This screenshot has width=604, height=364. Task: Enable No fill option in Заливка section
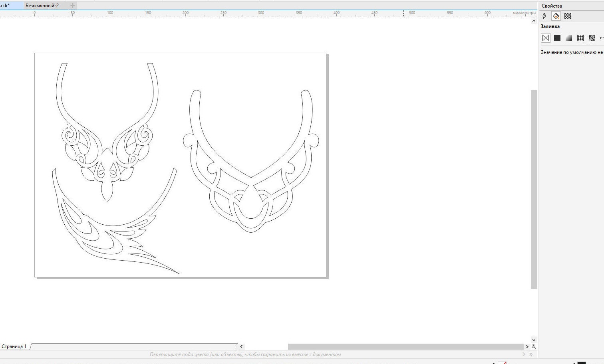coord(546,38)
